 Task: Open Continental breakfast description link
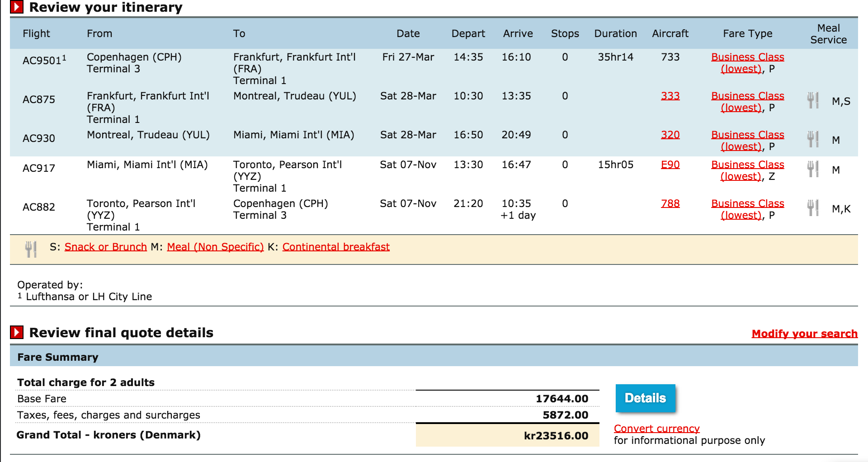point(336,247)
